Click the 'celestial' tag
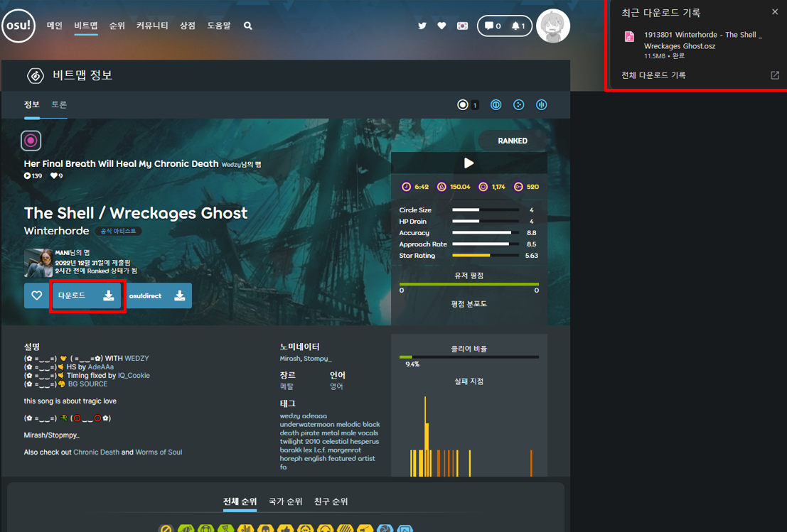This screenshot has height=532, width=787. pyautogui.click(x=336, y=442)
